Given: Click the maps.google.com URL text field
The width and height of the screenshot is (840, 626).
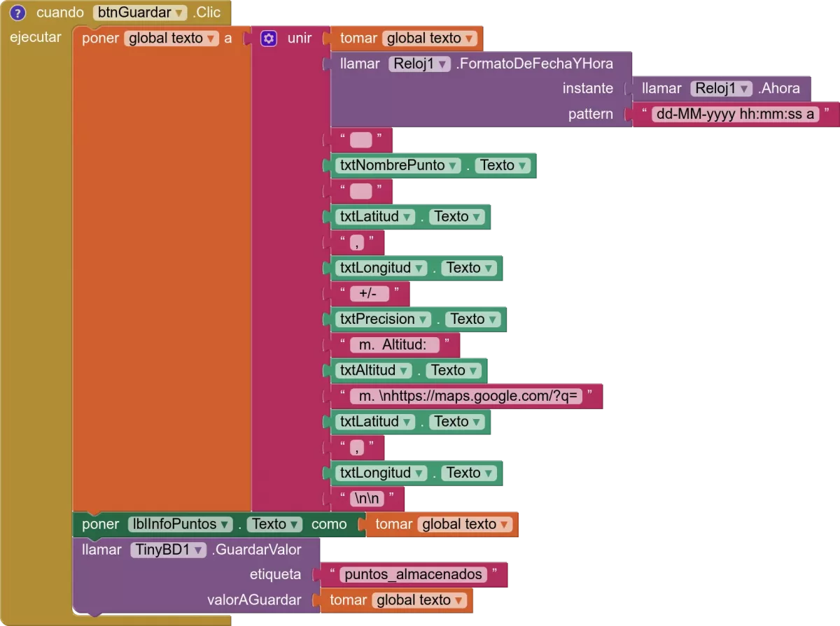Looking at the screenshot, I should tap(469, 397).
